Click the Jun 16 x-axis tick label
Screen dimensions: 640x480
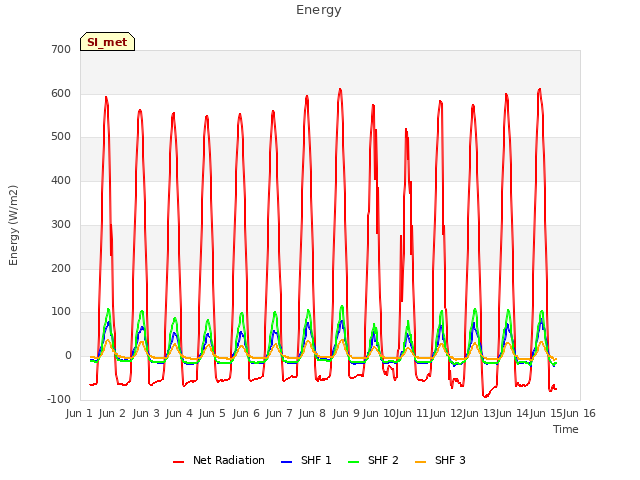point(579,413)
